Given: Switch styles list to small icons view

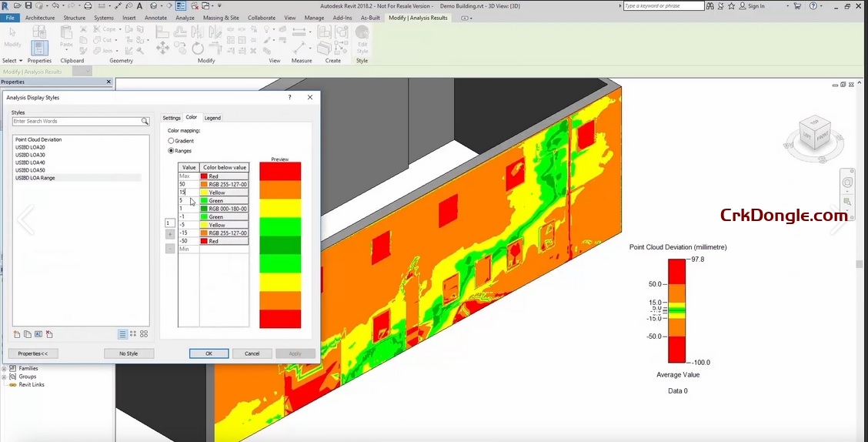Looking at the screenshot, I should coord(133,334).
